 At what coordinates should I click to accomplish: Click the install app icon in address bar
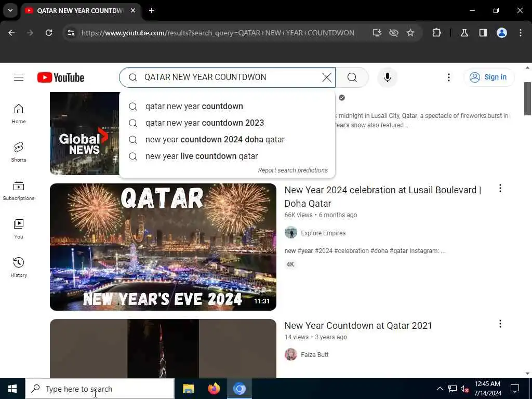377,33
